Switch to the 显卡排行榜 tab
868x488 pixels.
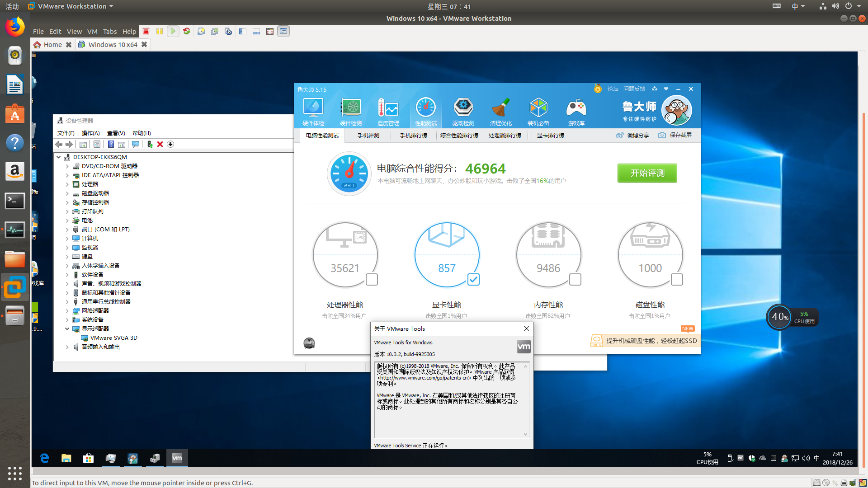click(551, 136)
